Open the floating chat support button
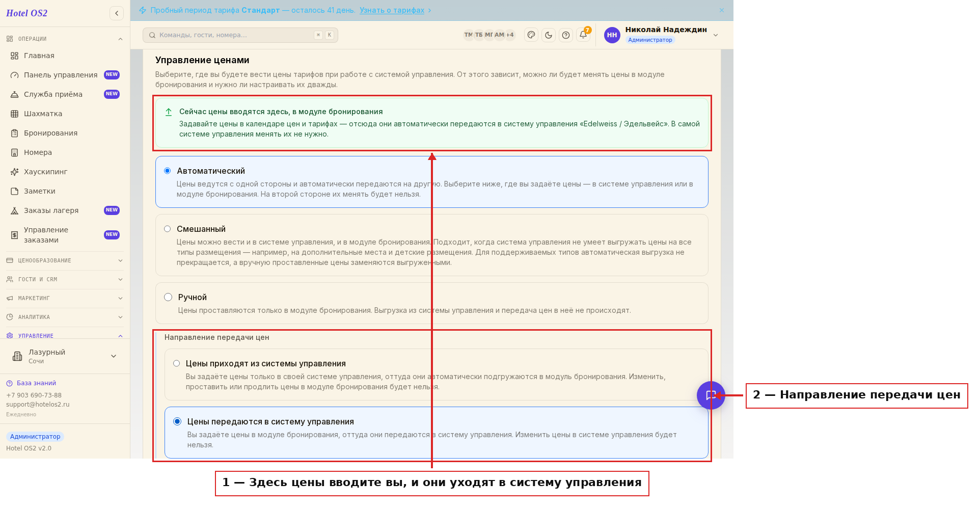 (x=711, y=395)
